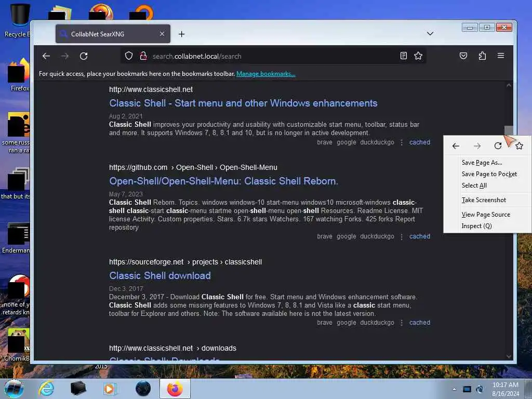Click the context menu back arrow

pos(456,146)
